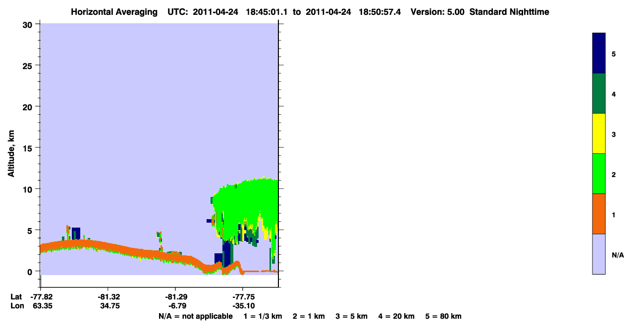Click the orange level 1 color swatch
The image size is (644, 330).
[x=599, y=214]
